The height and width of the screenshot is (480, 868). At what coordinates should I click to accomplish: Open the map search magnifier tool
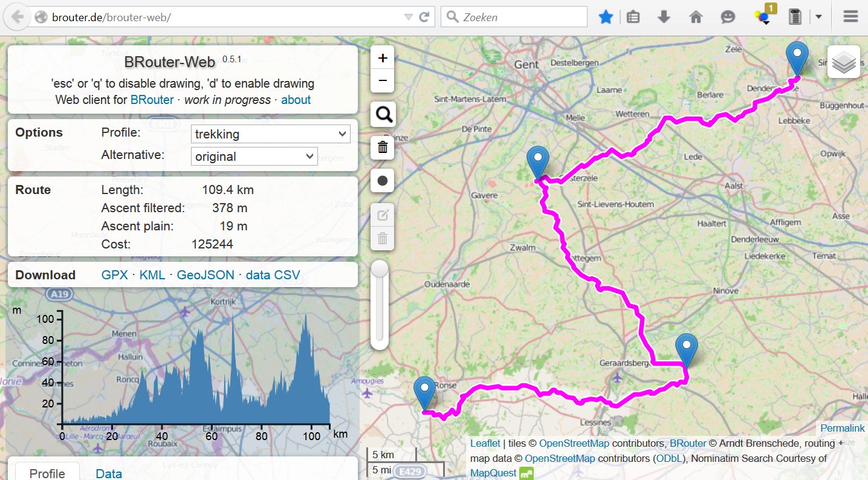[382, 114]
